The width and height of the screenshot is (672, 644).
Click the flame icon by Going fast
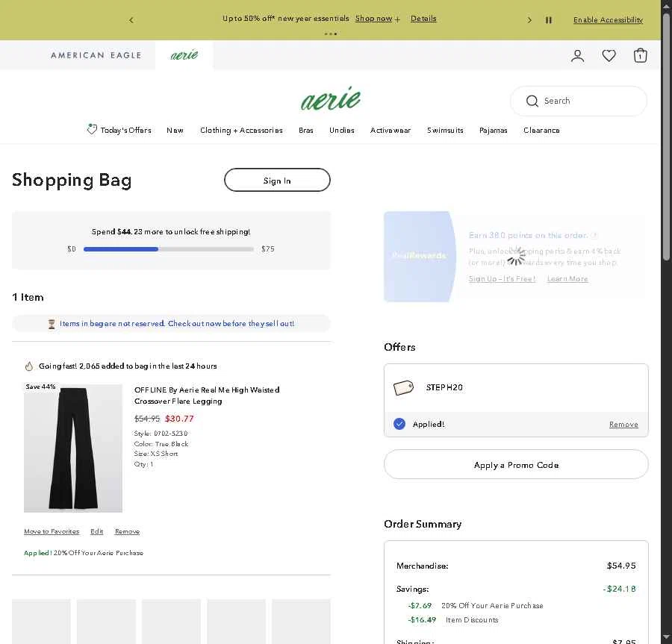coord(28,366)
